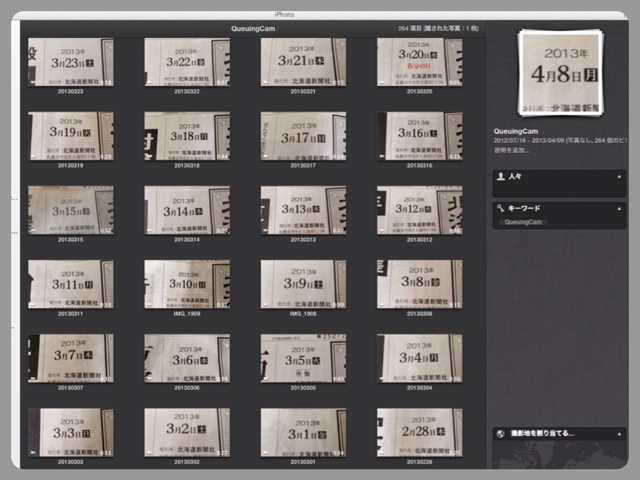
Task: Click the 20130317 file name label
Action: tap(303, 165)
